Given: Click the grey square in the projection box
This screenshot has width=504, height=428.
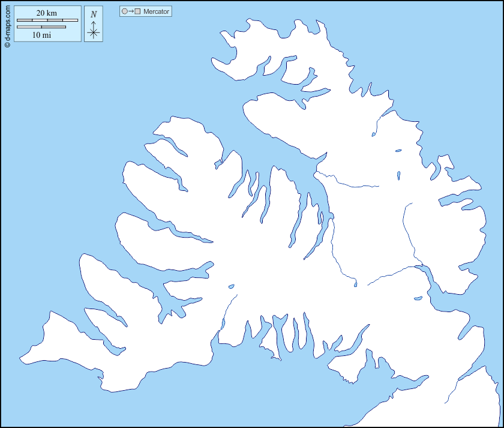Looking at the screenshot, I should coord(137,11).
